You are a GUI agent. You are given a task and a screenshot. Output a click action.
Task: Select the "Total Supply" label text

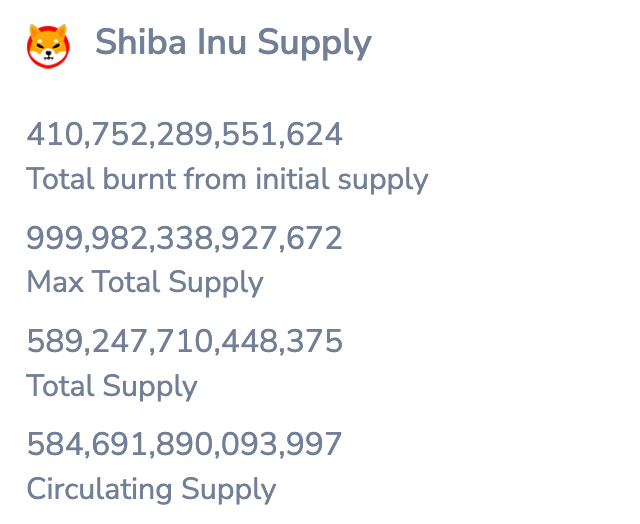(112, 386)
